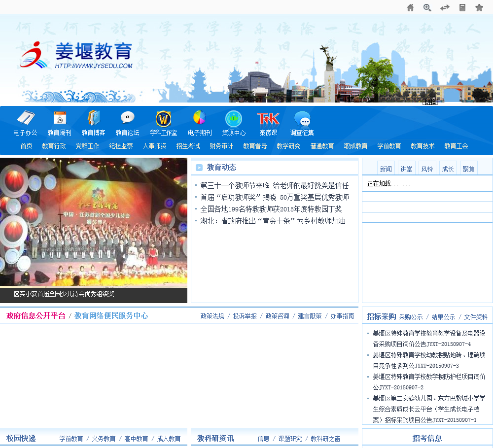Open notice ending JYXT-20150907-3
Screen dimensions: 493x448
(x=429, y=360)
